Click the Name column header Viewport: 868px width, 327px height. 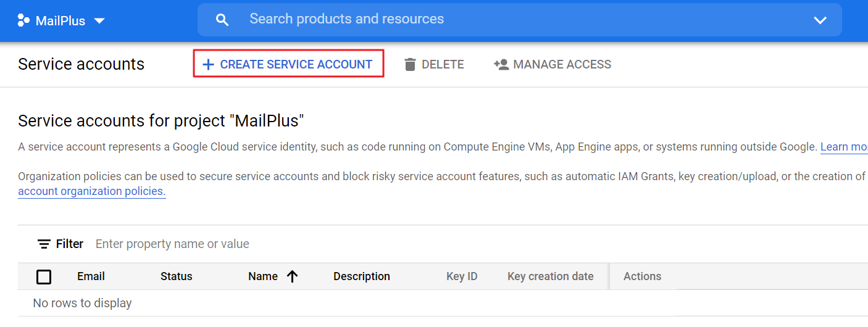pyautogui.click(x=263, y=276)
